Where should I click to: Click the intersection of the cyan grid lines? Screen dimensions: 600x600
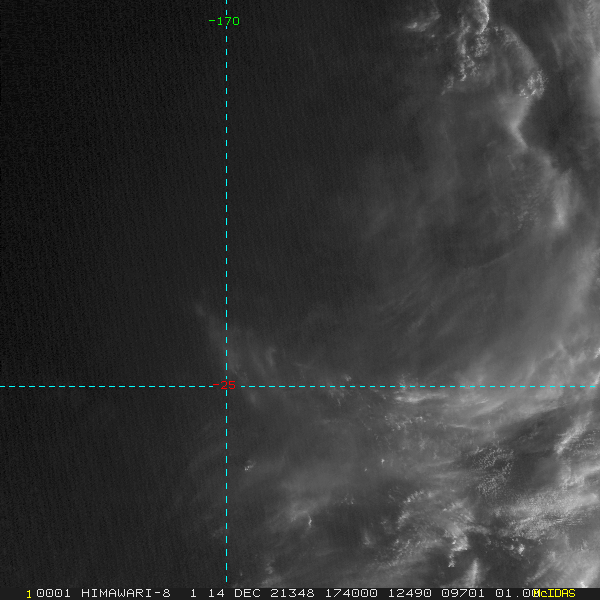point(227,386)
